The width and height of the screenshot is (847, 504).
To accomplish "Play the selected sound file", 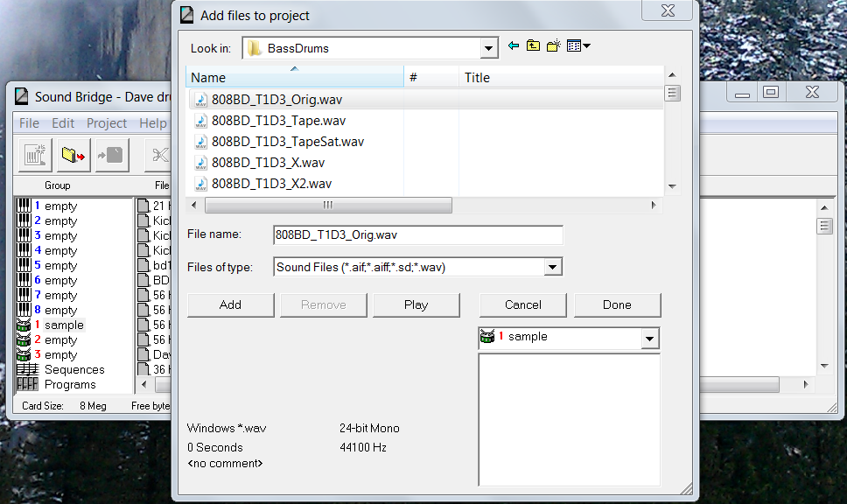I will click(416, 304).
